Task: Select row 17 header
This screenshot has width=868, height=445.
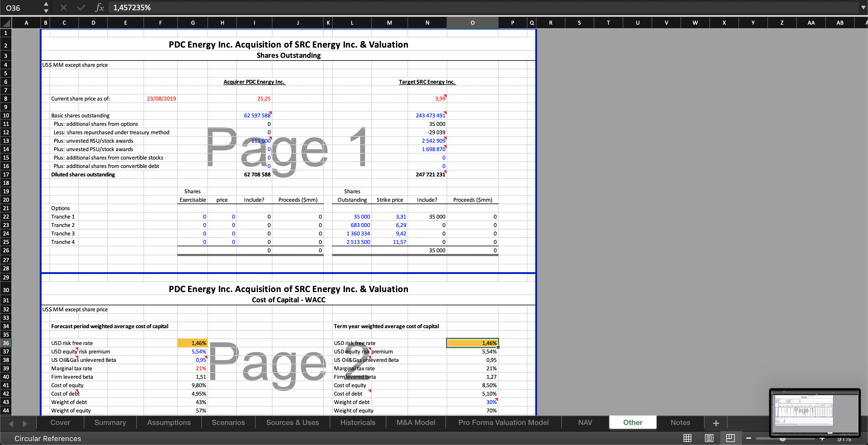Action: click(x=6, y=174)
